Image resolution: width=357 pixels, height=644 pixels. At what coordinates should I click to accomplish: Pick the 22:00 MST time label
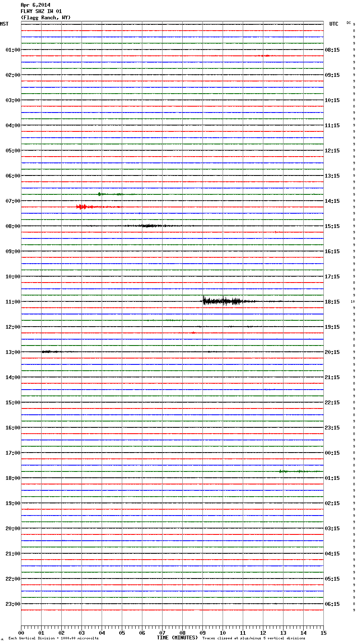coord(13,579)
